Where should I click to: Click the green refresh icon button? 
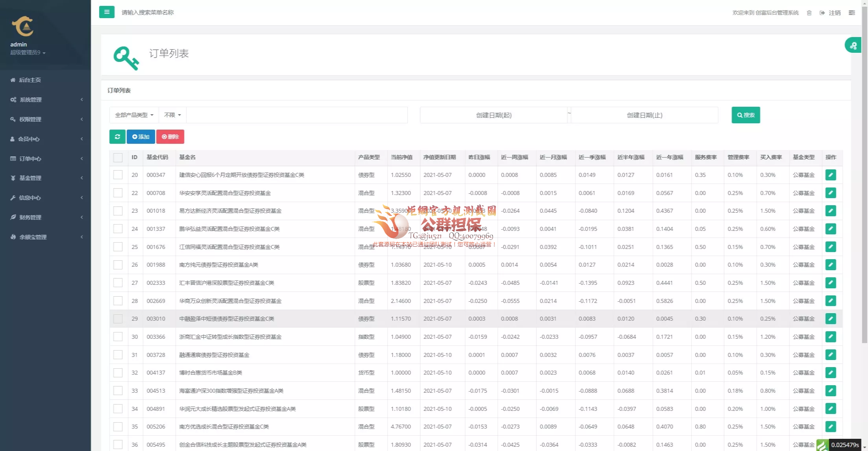point(117,137)
